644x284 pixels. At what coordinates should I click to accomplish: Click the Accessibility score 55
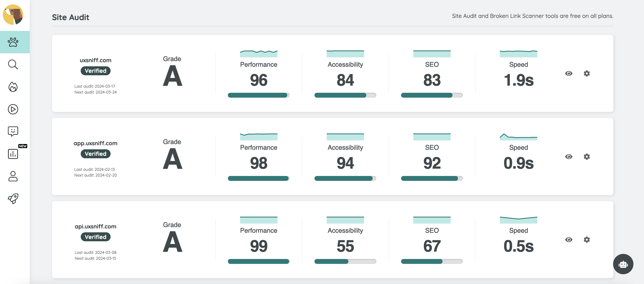click(345, 246)
